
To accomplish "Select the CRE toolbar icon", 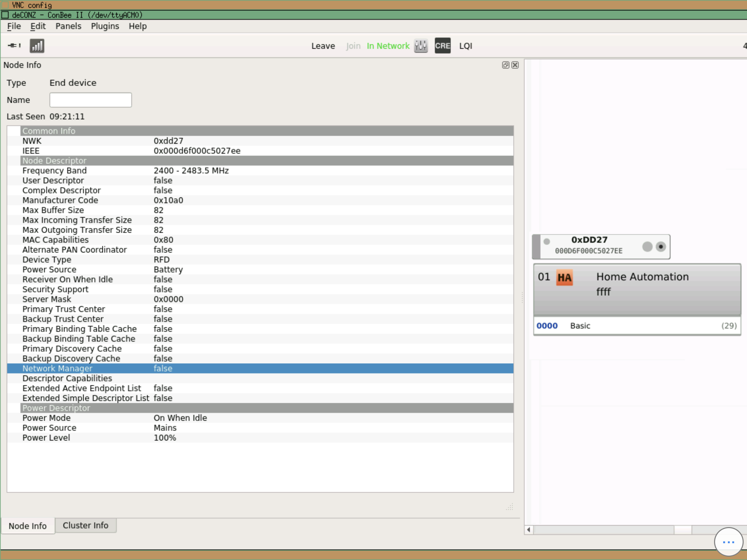I will click(442, 46).
